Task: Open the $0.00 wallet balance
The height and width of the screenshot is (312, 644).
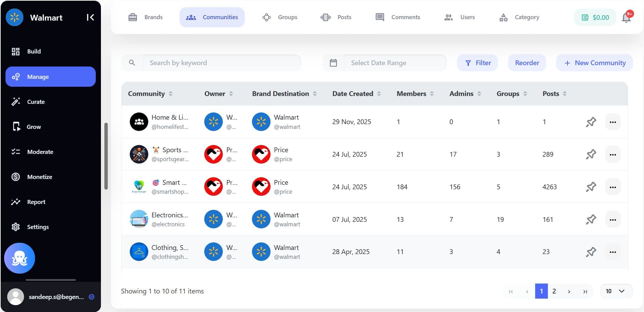Action: (x=595, y=17)
